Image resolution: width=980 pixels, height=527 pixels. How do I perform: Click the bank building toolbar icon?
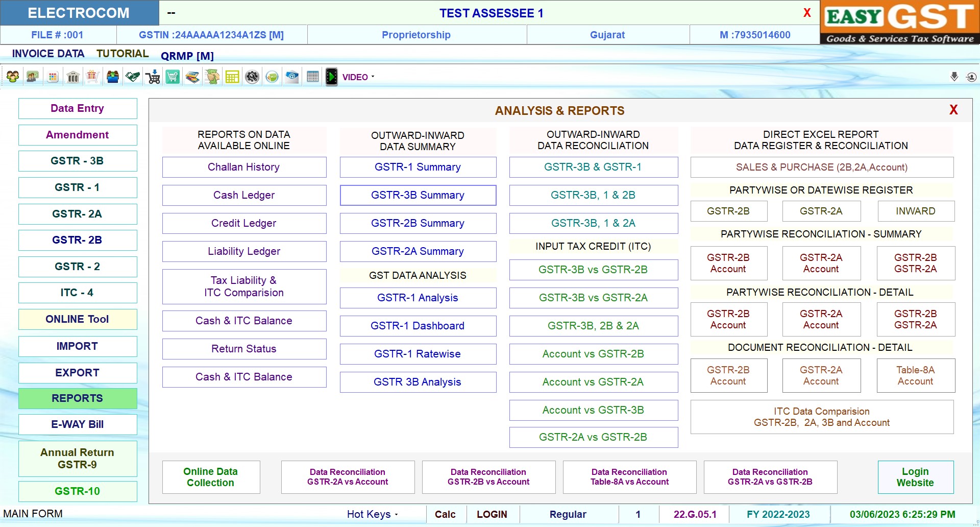73,77
